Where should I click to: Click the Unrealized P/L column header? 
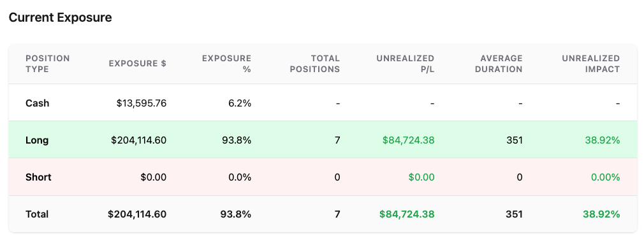tap(406, 64)
